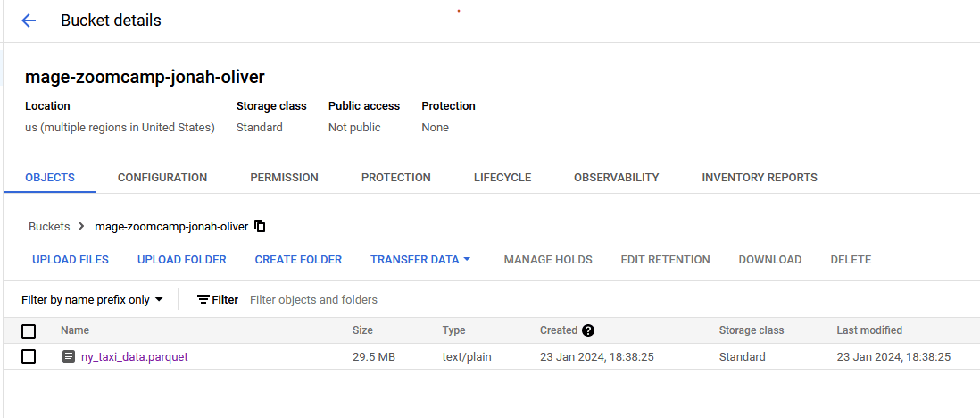This screenshot has width=980, height=418.
Task: Open the Observability tab
Action: point(616,178)
